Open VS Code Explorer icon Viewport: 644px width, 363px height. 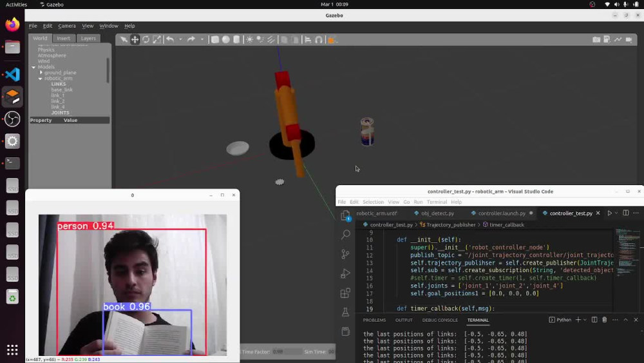click(x=345, y=215)
